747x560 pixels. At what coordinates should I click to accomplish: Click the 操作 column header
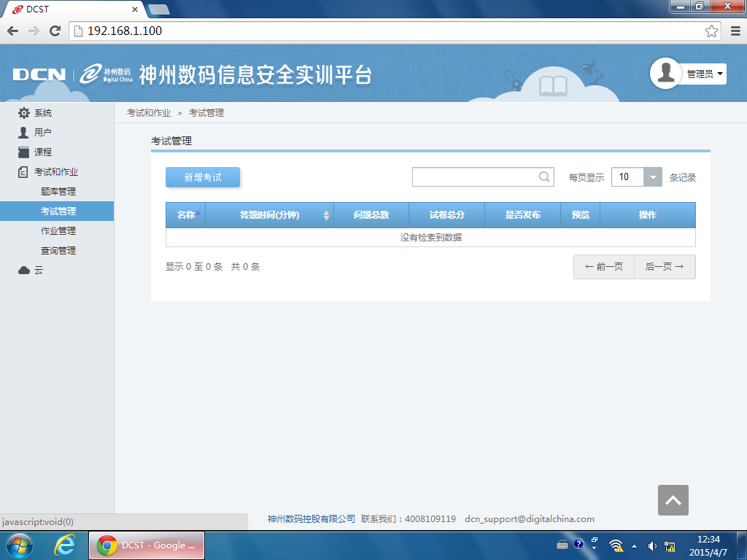[x=648, y=215]
